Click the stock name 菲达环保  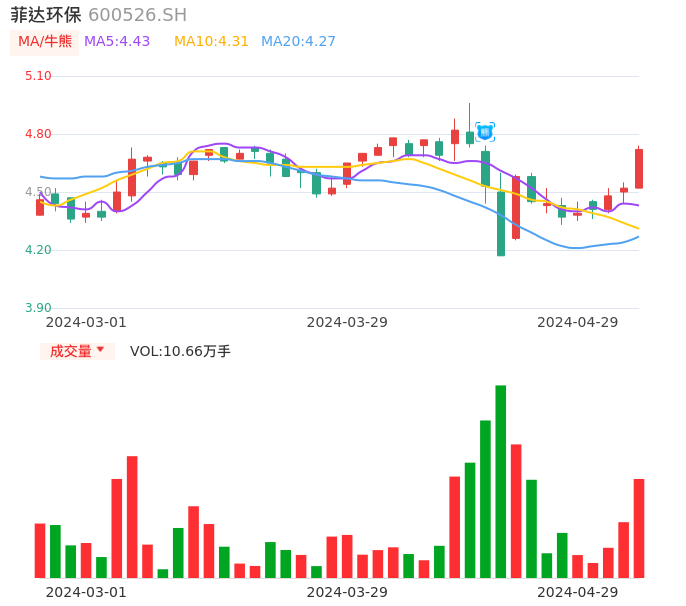(46, 15)
